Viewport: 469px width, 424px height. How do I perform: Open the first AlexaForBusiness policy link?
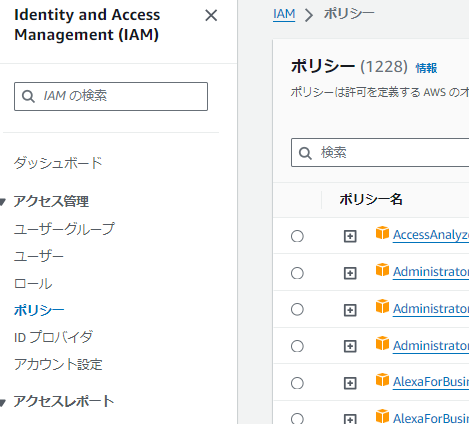click(431, 382)
